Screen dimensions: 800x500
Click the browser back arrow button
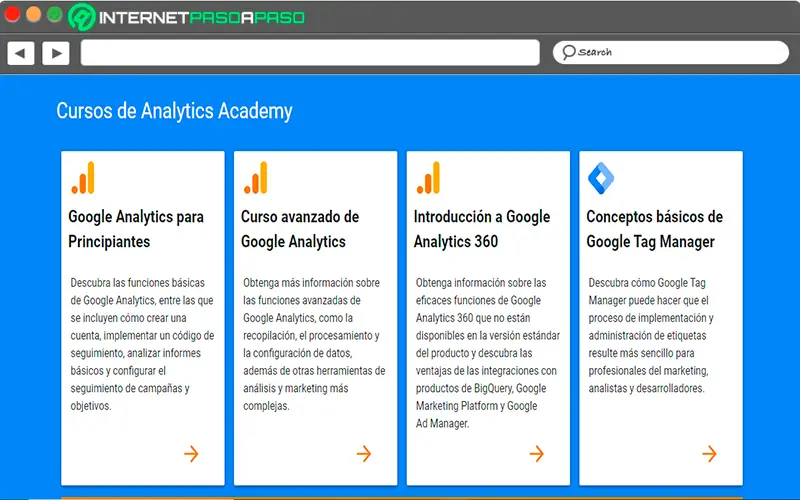click(21, 53)
